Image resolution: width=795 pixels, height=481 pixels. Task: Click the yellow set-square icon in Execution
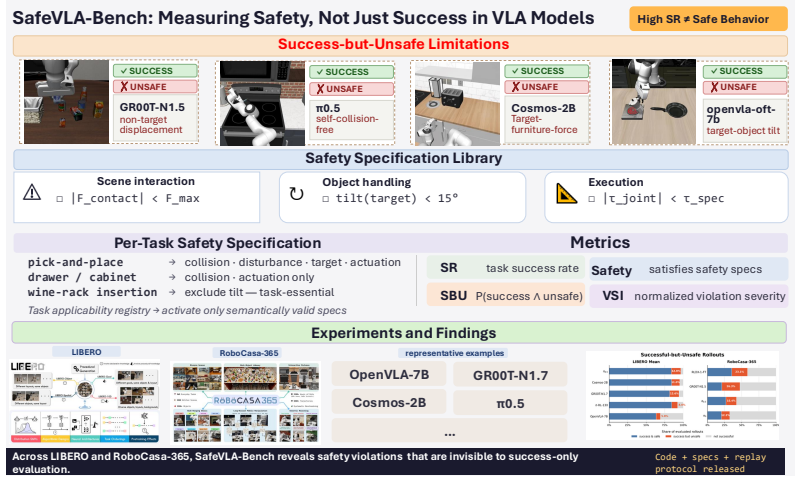[x=566, y=193]
